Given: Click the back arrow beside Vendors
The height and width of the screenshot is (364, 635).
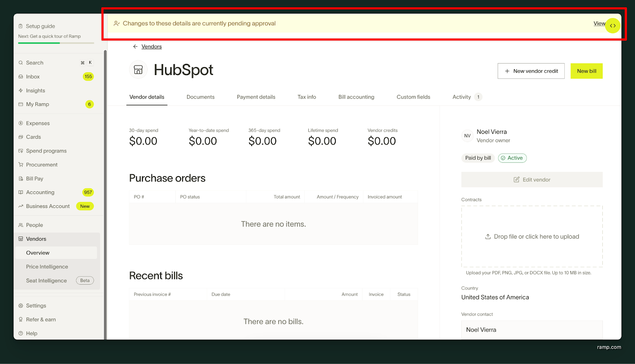Looking at the screenshot, I should click(135, 46).
